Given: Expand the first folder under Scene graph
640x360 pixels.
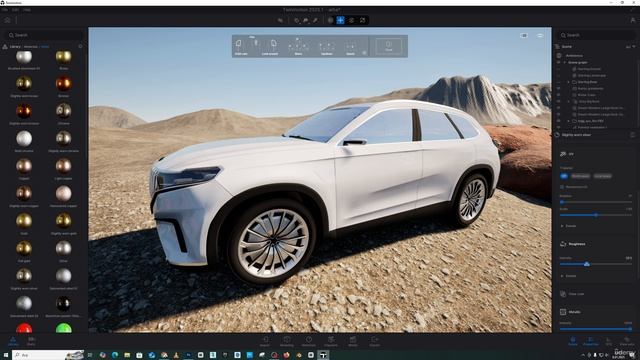Looking at the screenshot, I should click(569, 82).
